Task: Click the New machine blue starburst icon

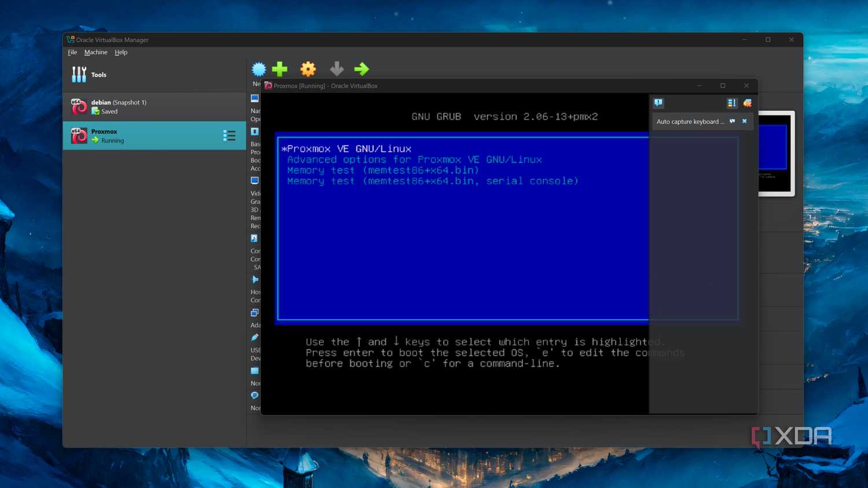Action: click(x=259, y=69)
